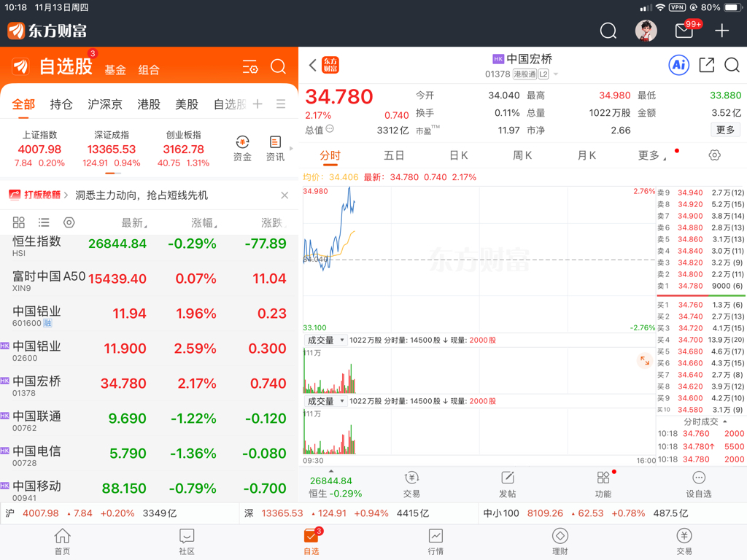Open search from the top header bar
The width and height of the screenshot is (747, 560).
pos(608,31)
